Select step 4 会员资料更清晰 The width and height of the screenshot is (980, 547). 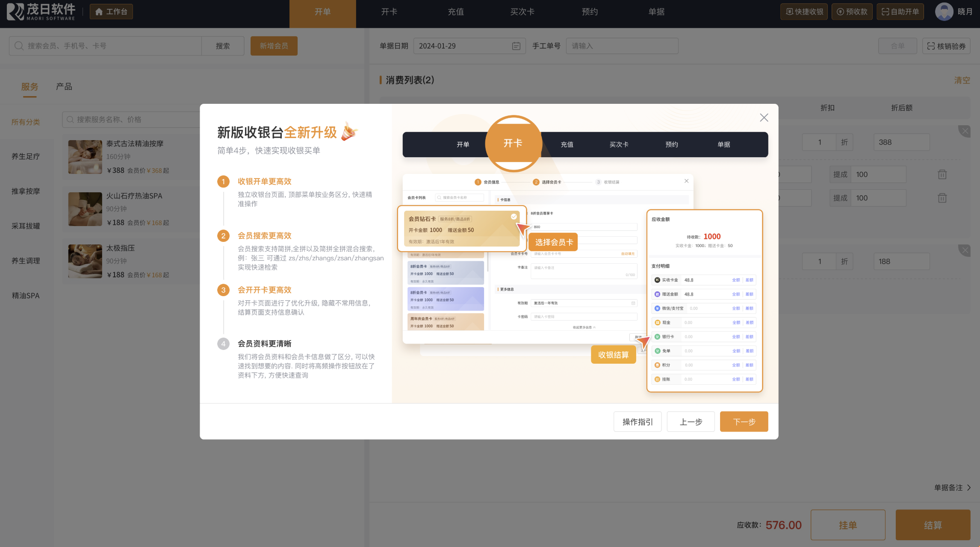(264, 344)
